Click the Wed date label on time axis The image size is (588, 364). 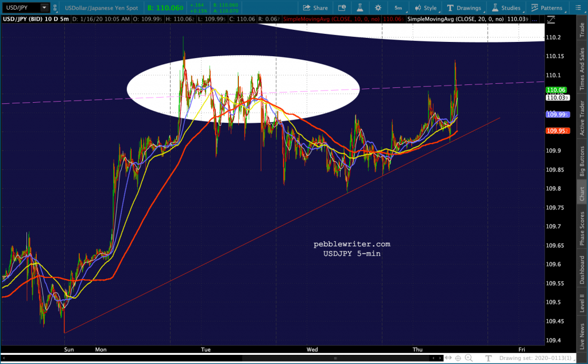312,350
